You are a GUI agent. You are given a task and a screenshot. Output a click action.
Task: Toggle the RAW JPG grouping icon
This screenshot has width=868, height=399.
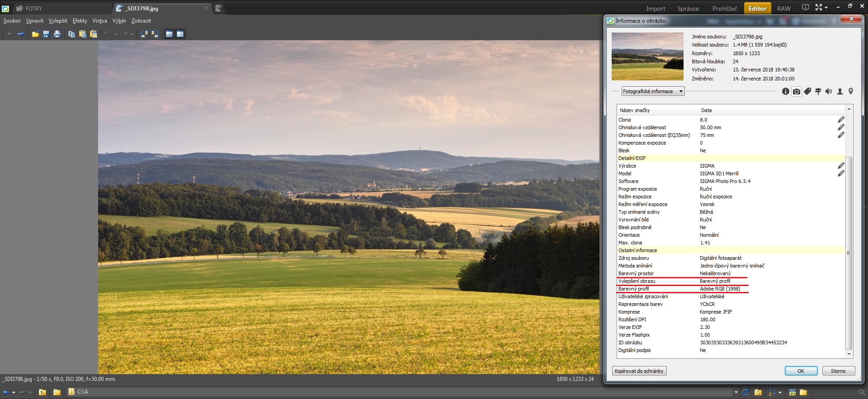793,392
